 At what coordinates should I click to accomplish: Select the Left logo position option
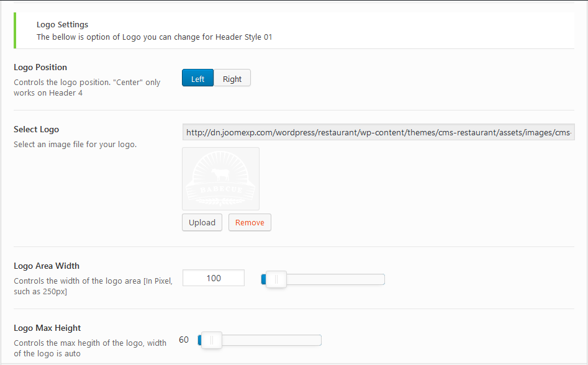[x=197, y=78]
